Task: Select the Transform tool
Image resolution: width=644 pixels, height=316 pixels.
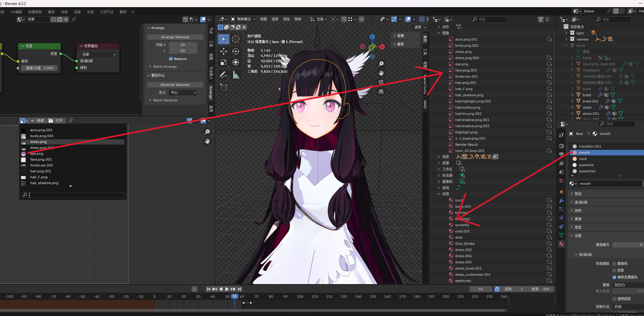Action: click(236, 62)
